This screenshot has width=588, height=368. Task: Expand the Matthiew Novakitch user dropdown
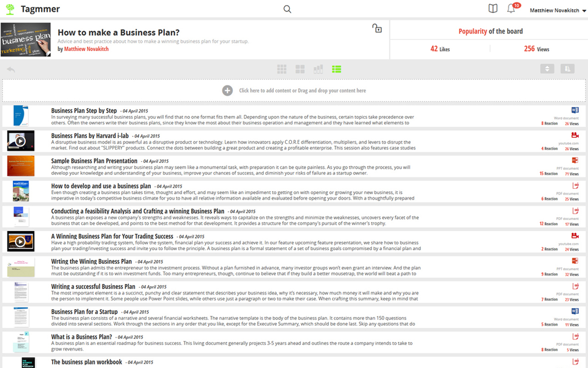point(558,10)
